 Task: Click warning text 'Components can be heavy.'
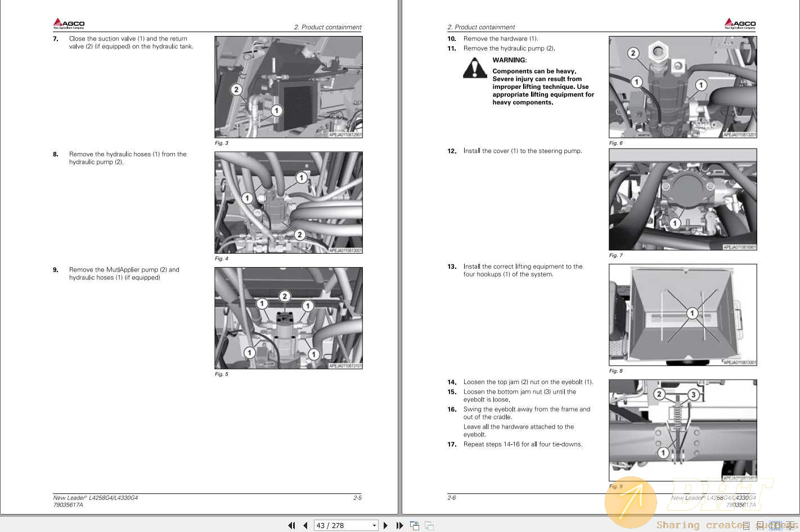pos(534,71)
